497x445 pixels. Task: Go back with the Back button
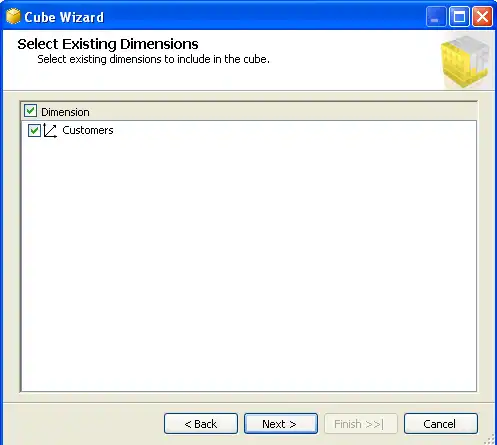point(201,424)
